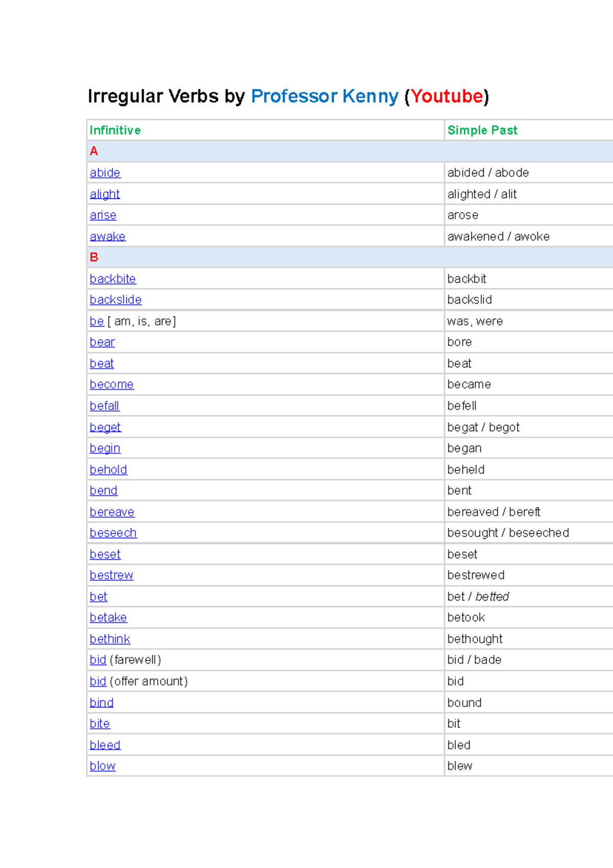The width and height of the screenshot is (613, 868).
Task: Follow the 'beset' infinitive link
Action: [105, 554]
